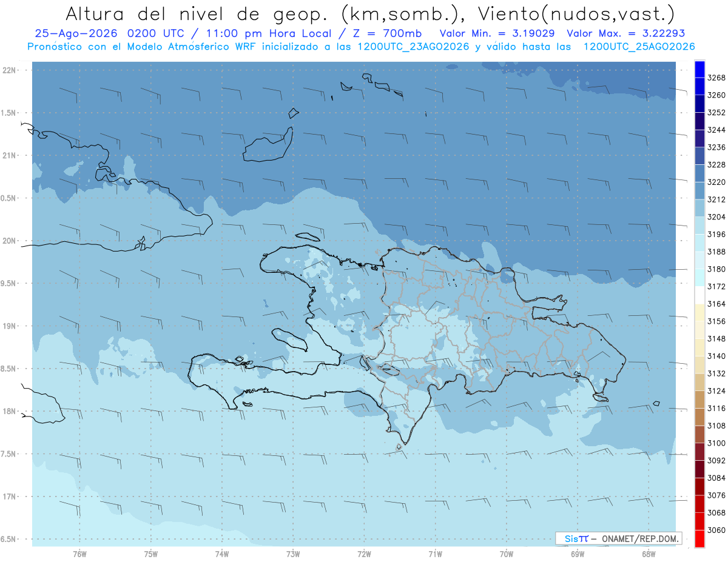The height and width of the screenshot is (562, 728).
Task: Click the '20N' latitude label
Action: point(9,241)
